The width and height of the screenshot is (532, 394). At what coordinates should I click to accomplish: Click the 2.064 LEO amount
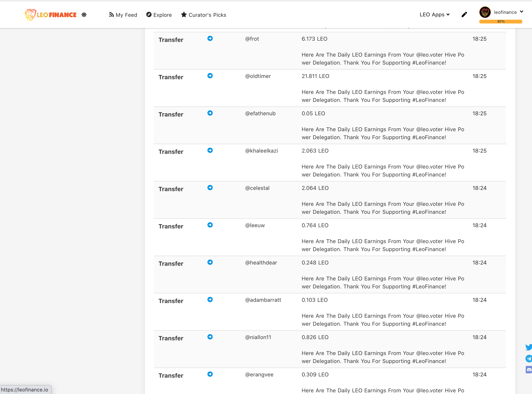315,188
